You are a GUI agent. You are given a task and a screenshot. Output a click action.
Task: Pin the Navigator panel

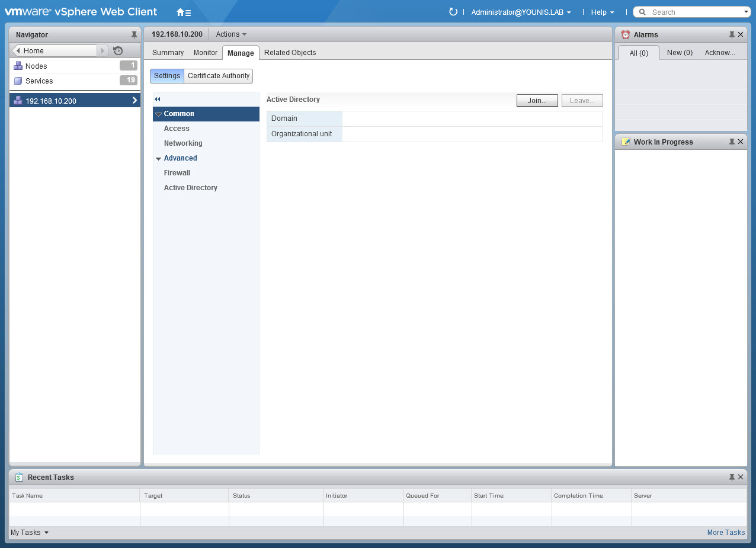click(134, 35)
